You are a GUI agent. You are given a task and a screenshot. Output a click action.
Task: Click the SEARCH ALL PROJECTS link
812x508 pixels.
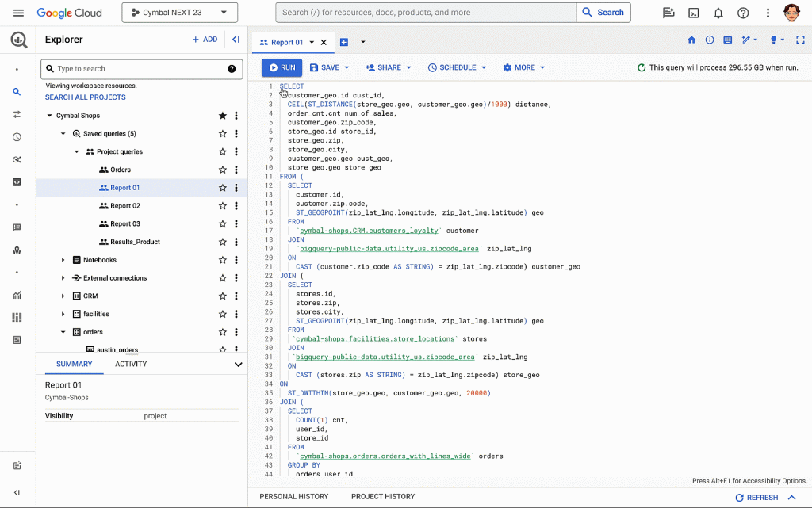click(x=86, y=97)
